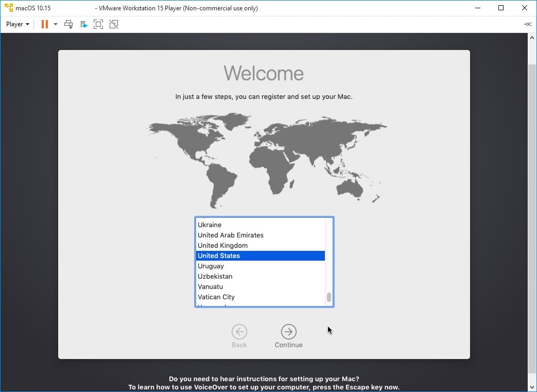Click the VMware logo in title bar
The image size is (537, 392).
click(x=8, y=8)
